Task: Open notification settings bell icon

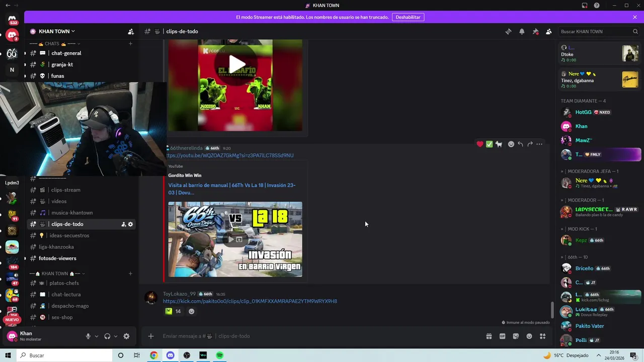Action: (522, 31)
